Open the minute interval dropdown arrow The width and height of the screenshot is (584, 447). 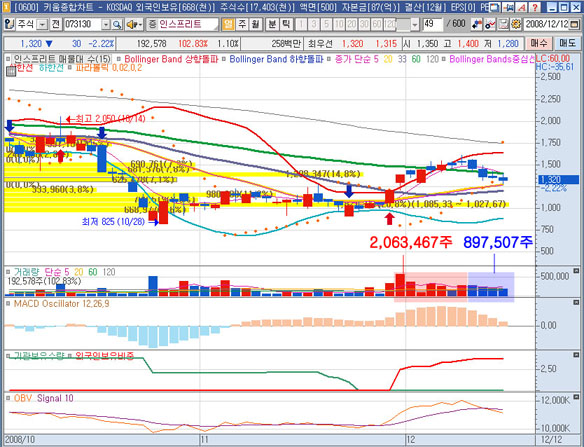415,25
